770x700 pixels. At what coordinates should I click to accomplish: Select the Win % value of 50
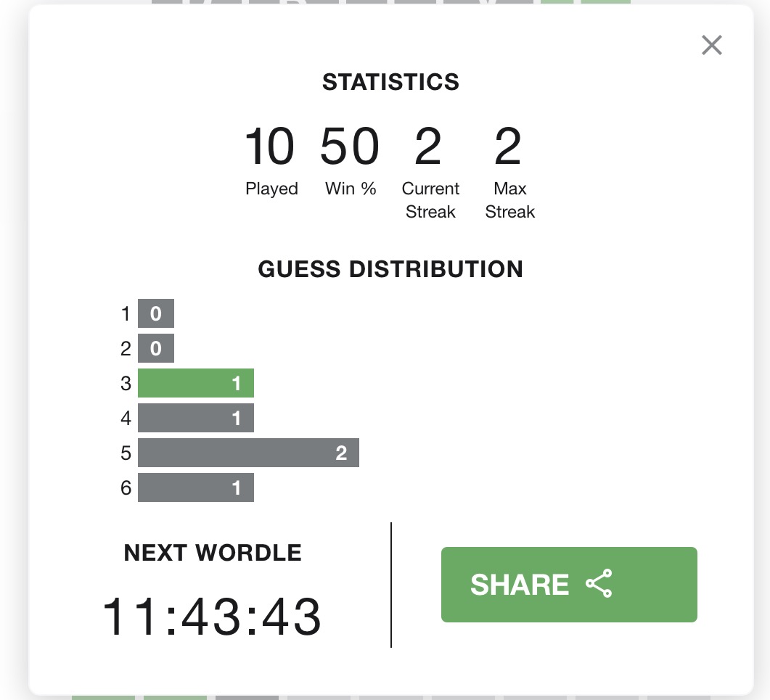350,147
